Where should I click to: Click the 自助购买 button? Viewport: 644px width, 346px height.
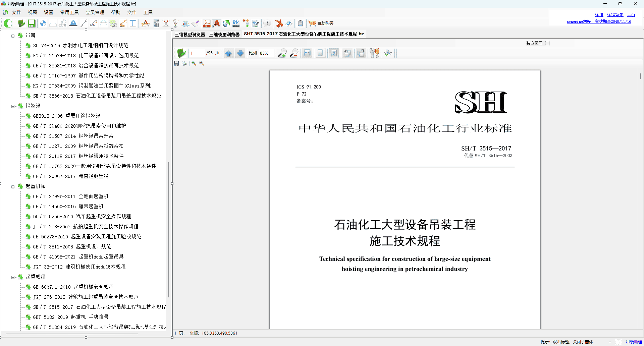(321, 23)
